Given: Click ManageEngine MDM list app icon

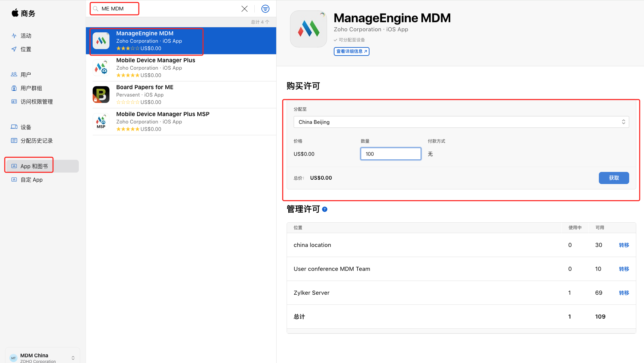Looking at the screenshot, I should 101,41.
